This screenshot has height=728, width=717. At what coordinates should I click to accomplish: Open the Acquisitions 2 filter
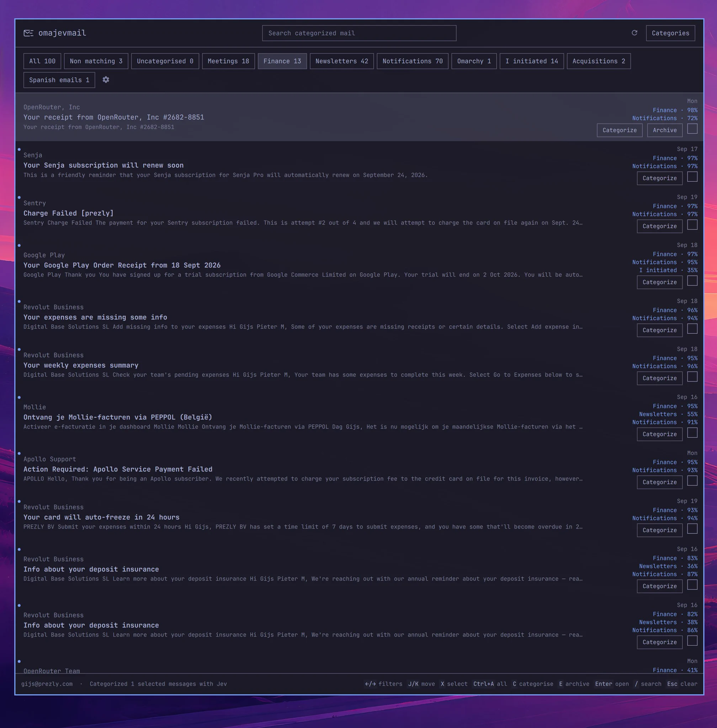click(598, 61)
